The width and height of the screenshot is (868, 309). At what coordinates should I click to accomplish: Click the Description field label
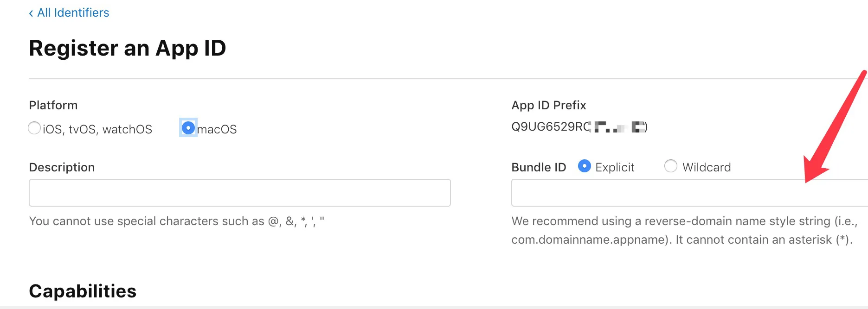(62, 167)
